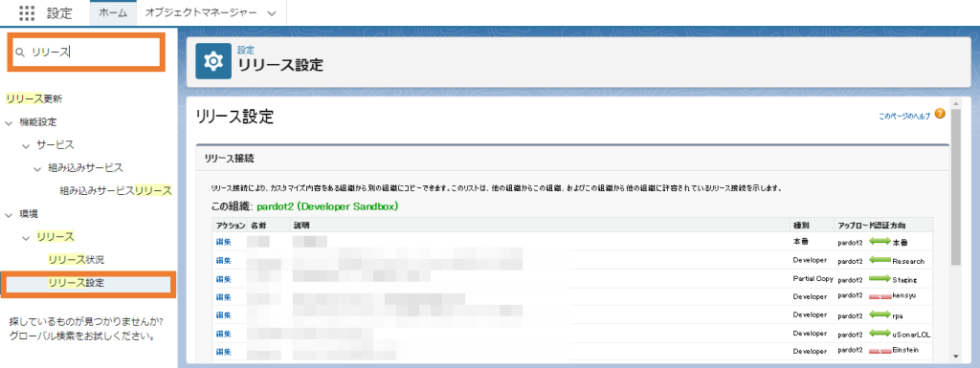Click the green two-way arrow for 本番
The width and height of the screenshot is (980, 368).
click(x=880, y=242)
